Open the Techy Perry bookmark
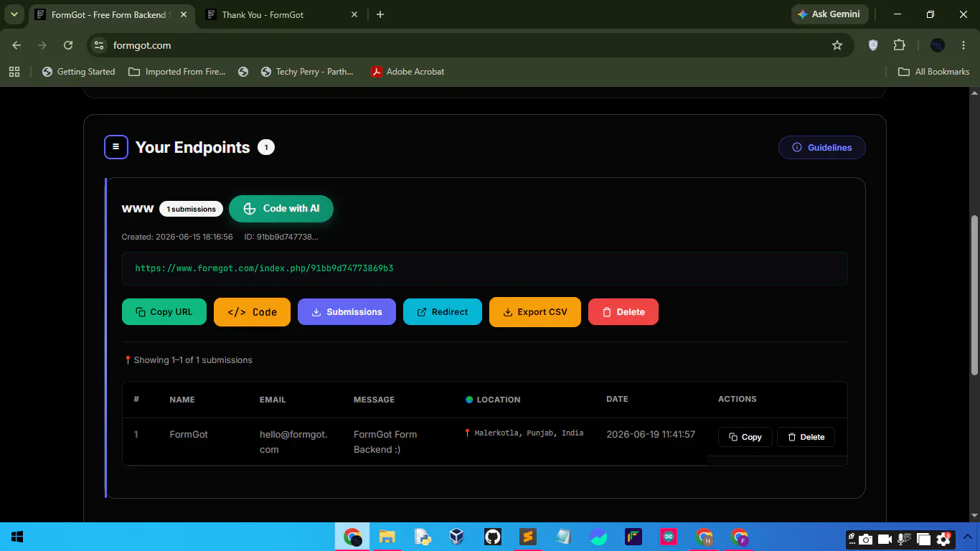 pyautogui.click(x=307, y=72)
